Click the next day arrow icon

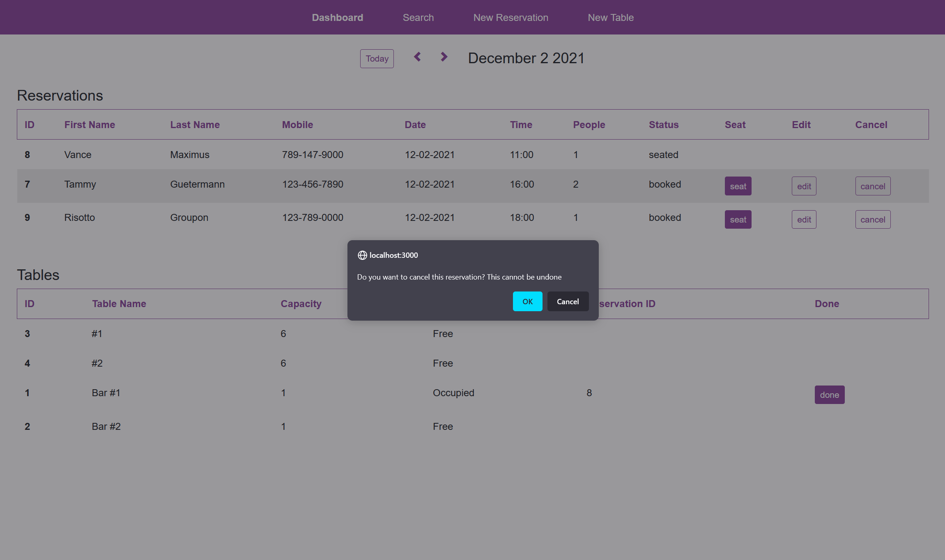click(444, 57)
